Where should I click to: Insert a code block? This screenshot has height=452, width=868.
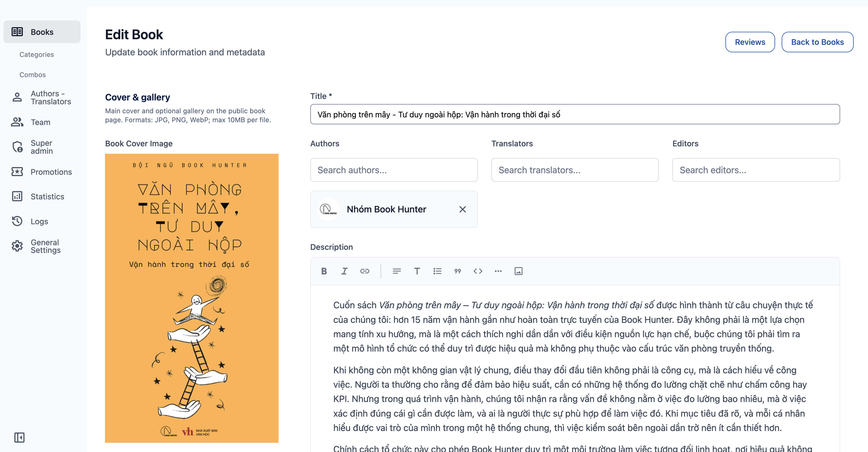[x=478, y=271]
